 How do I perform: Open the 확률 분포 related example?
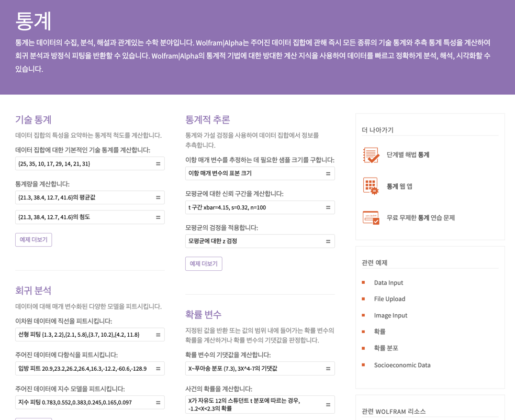pos(386,348)
